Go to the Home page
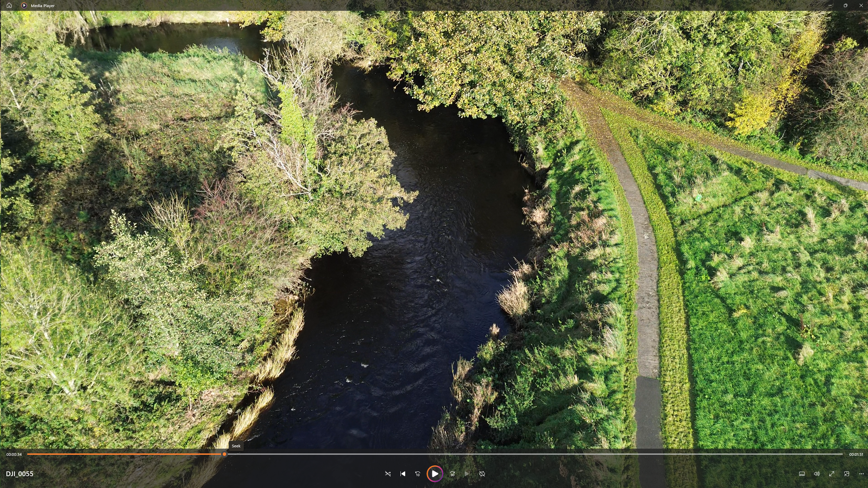The width and height of the screenshot is (868, 488). coord(9,5)
